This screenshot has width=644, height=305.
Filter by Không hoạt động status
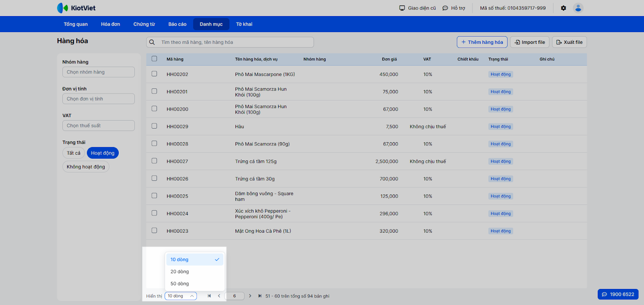coord(86,167)
